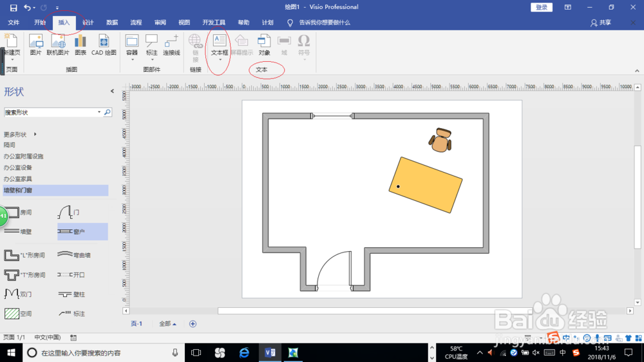
Task: Insert a chart with 图表 icon
Action: pyautogui.click(x=80, y=45)
